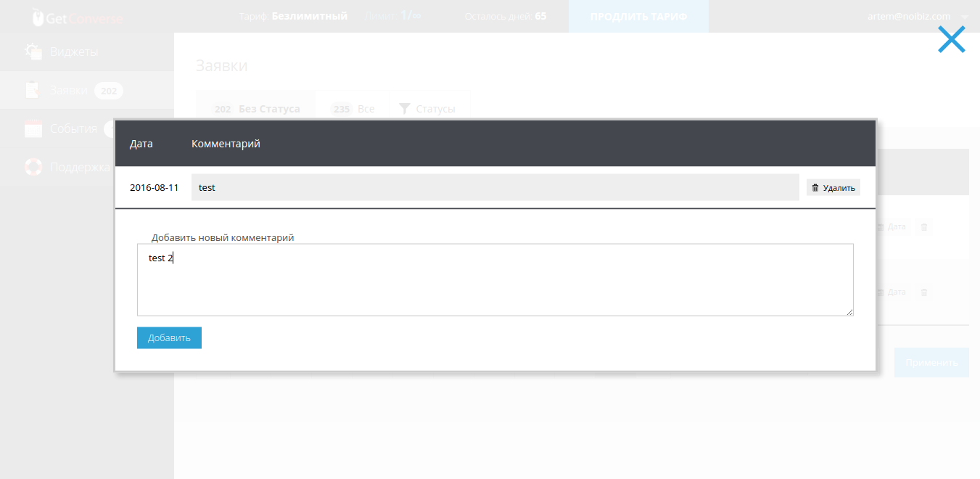
Task: Focus the new comment text area
Action: (495, 279)
